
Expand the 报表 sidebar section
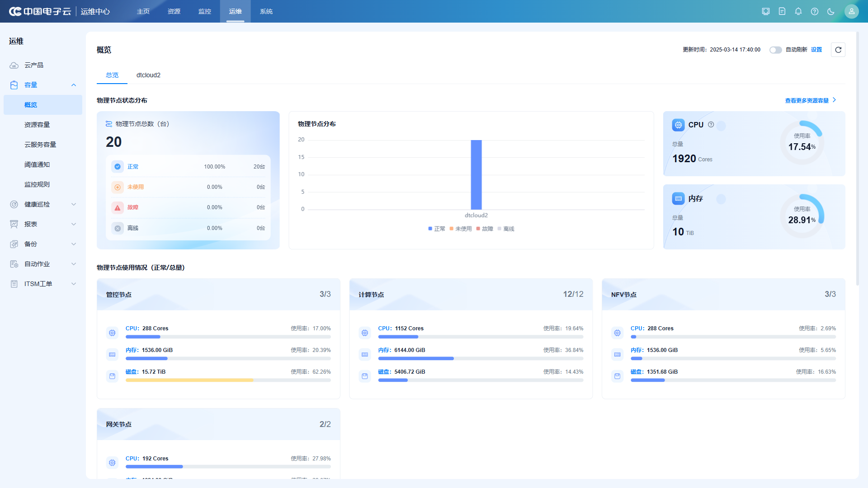pyautogui.click(x=74, y=224)
